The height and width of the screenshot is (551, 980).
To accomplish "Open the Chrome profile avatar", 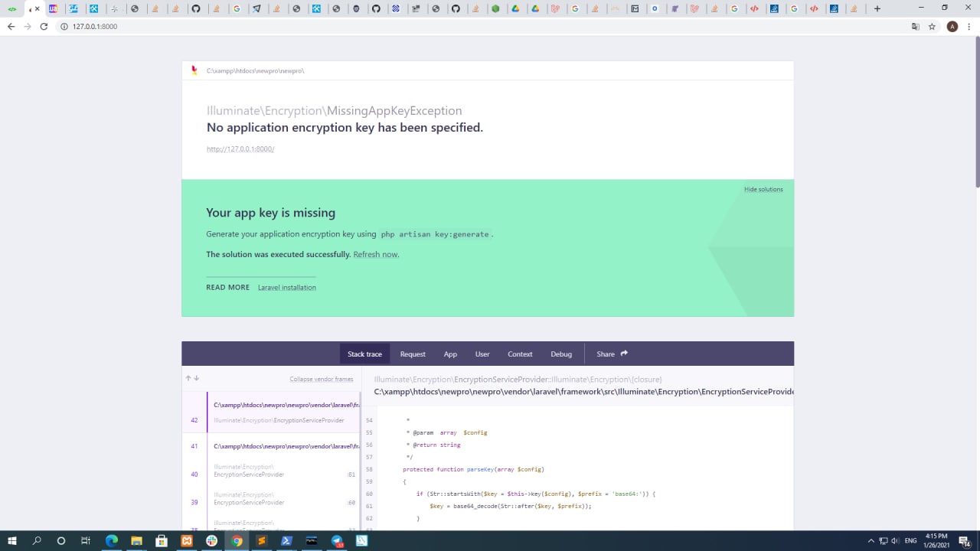I will click(952, 26).
